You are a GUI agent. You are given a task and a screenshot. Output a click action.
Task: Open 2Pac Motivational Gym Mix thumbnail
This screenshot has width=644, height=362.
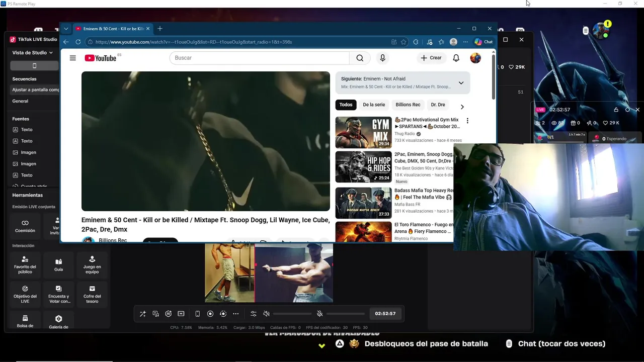pyautogui.click(x=363, y=132)
